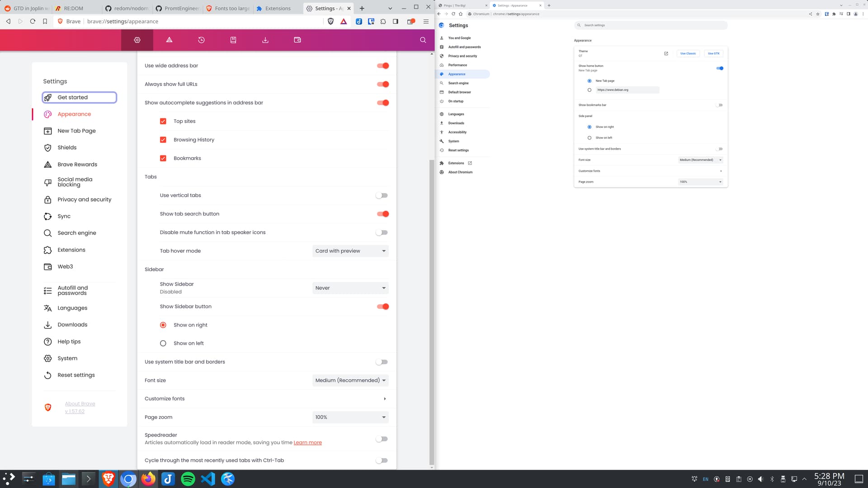This screenshot has width=868, height=488.
Task: Toggle the Use vertical tabs switch
Action: click(382, 195)
